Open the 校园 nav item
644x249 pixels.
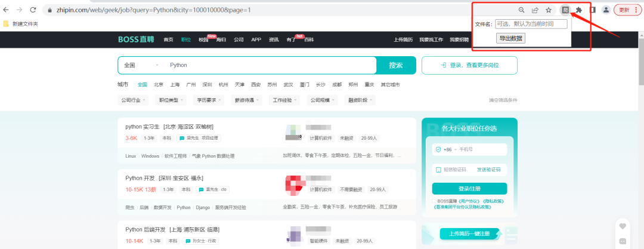[x=203, y=40]
